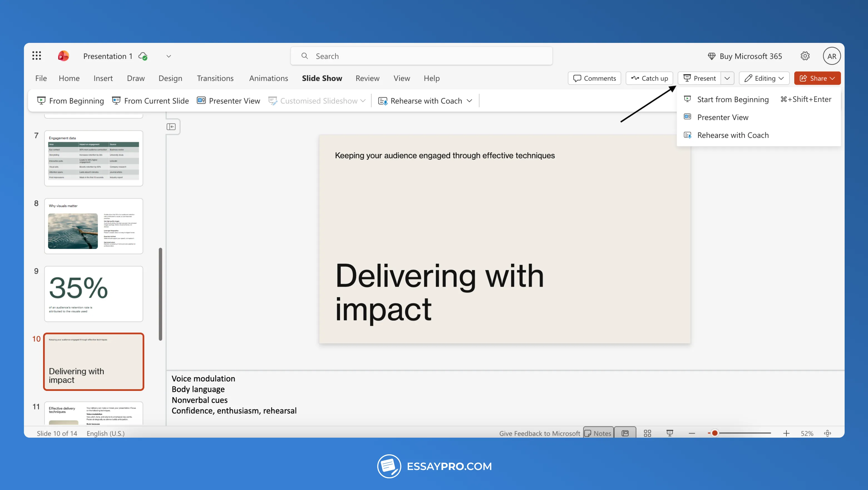
Task: Click the settings gear icon
Action: [805, 56]
